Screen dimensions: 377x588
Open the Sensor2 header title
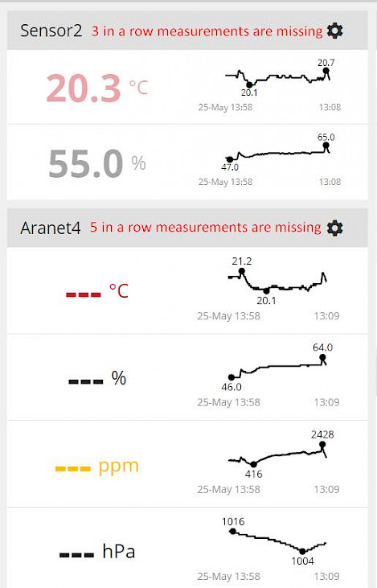point(51,31)
